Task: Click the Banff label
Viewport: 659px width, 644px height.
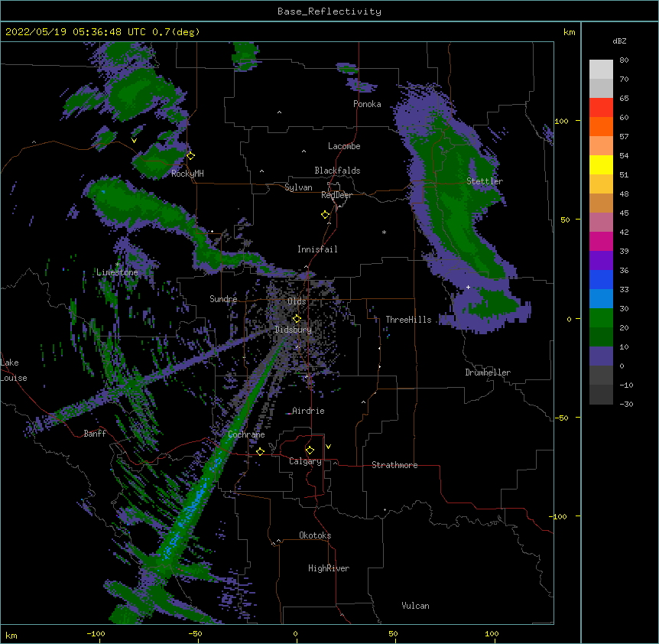Action: point(95,434)
